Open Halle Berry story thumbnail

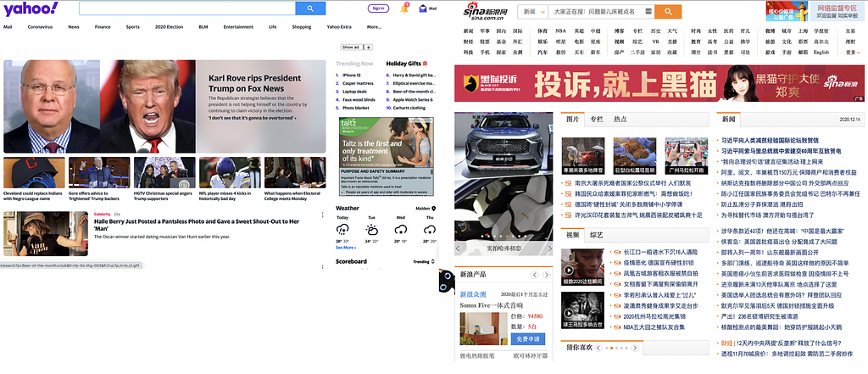[x=46, y=233]
